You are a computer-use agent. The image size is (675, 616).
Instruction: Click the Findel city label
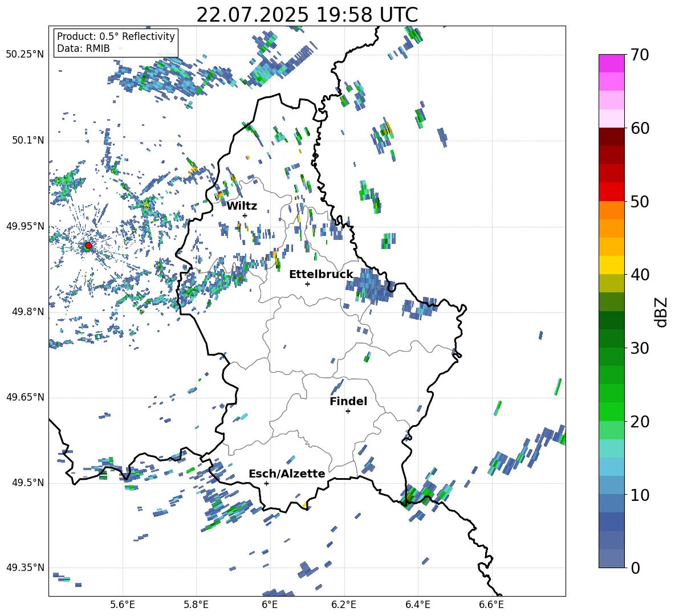pos(348,401)
